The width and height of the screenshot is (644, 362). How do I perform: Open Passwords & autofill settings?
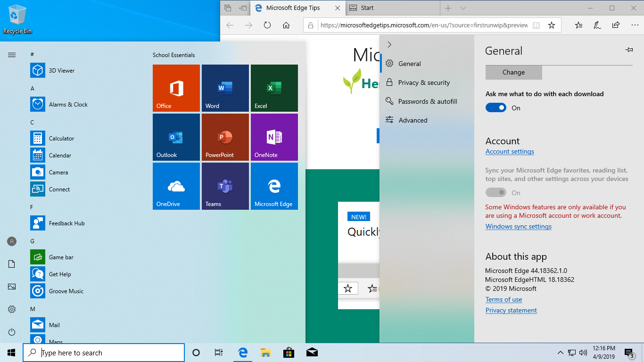coord(427,101)
